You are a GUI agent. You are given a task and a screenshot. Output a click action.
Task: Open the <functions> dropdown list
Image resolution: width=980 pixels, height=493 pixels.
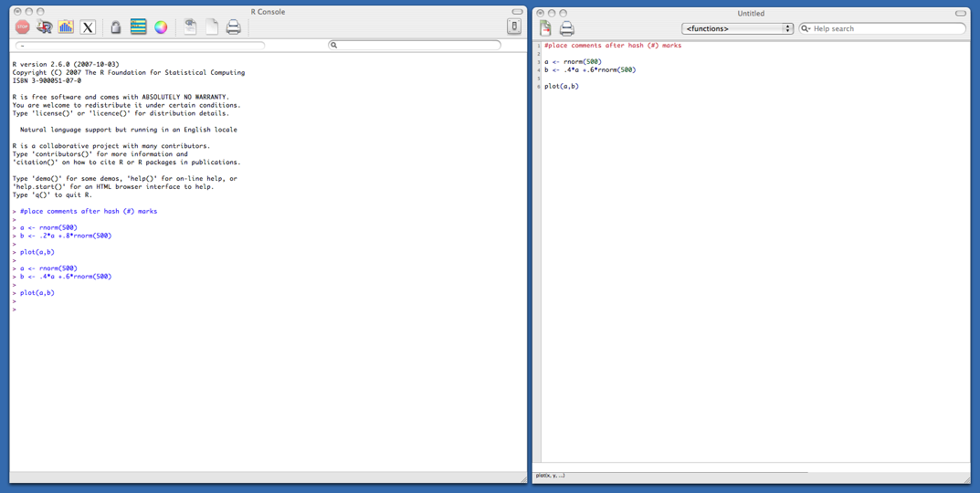(737, 29)
